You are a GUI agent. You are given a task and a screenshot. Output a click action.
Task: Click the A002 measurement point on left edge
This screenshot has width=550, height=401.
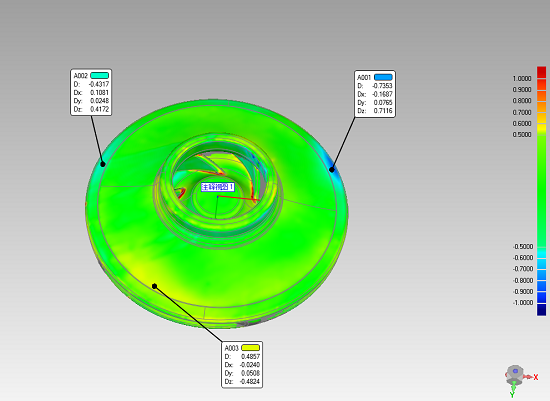(103, 164)
